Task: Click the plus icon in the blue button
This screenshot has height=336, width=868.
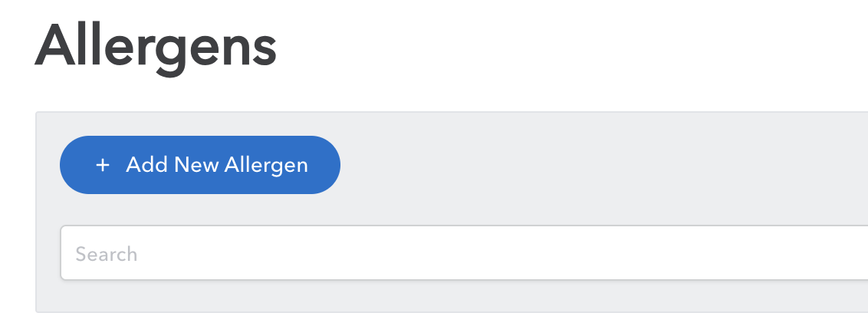Action: pyautogui.click(x=102, y=165)
